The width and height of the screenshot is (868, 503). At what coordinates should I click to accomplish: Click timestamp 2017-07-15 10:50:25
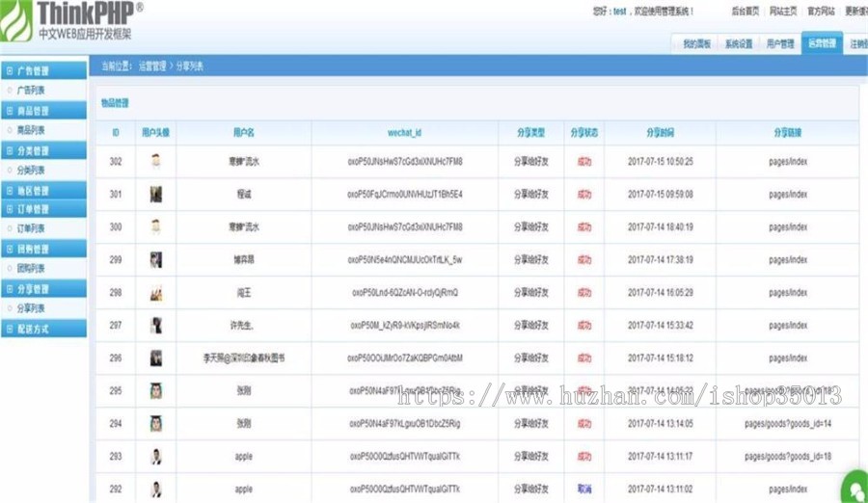click(661, 162)
